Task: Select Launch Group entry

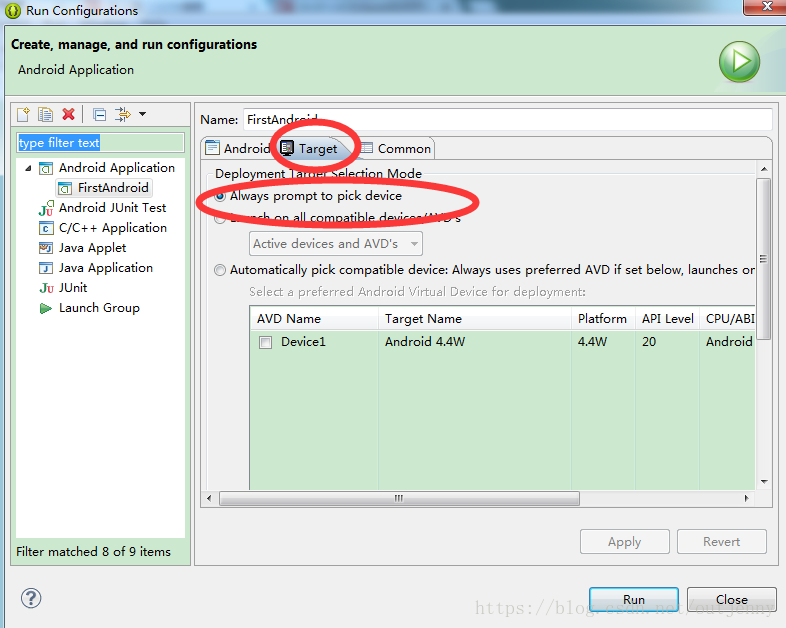Action: [x=99, y=308]
